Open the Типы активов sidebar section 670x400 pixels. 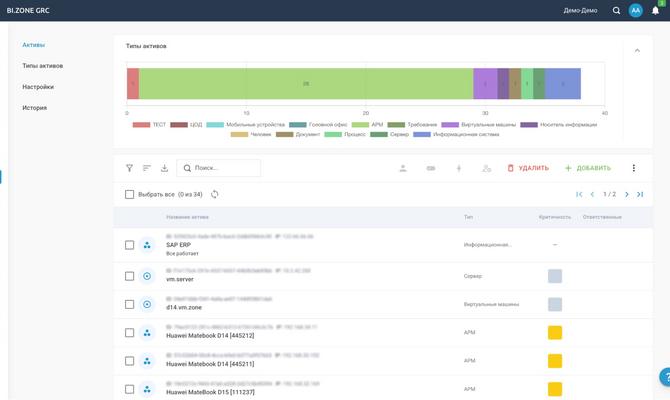coord(43,66)
